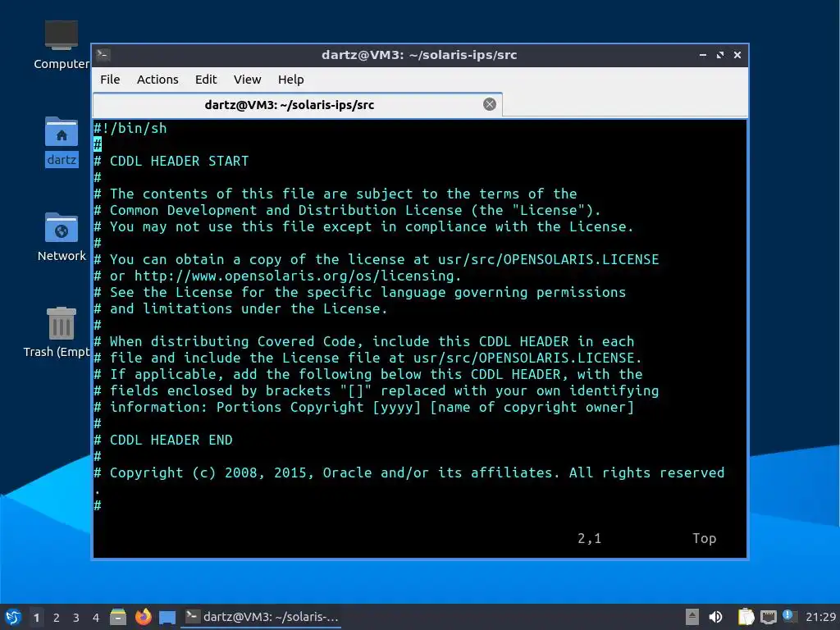Screen dimensions: 840x630
Task: Click the 'When distributing Covered Code' line
Action: (364, 341)
